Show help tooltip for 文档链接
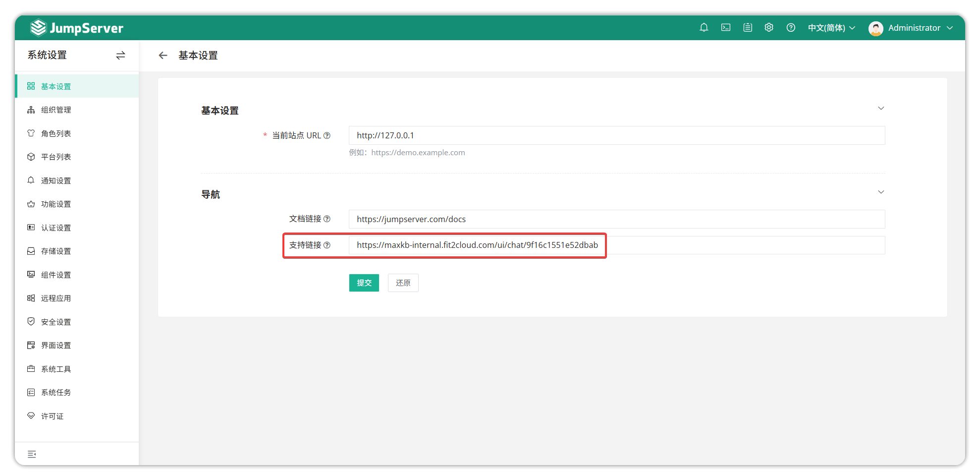Screen dimensions: 980x475 (x=327, y=219)
